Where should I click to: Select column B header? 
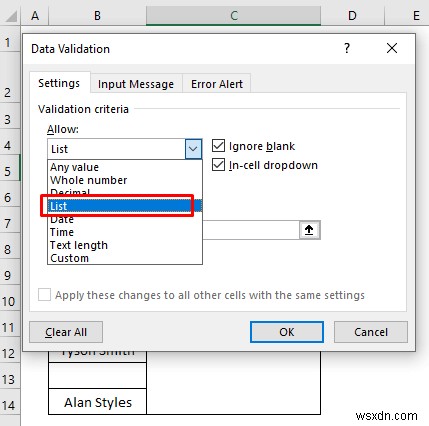(97, 16)
